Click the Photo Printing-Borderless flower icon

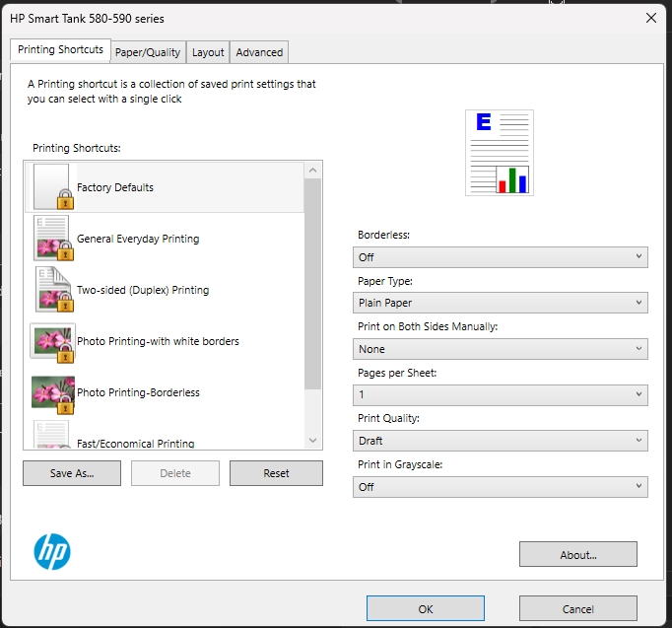[53, 394]
